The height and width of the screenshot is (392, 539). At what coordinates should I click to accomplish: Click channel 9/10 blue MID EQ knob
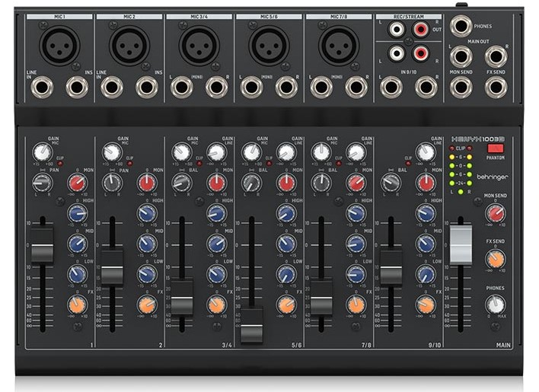tap(426, 244)
